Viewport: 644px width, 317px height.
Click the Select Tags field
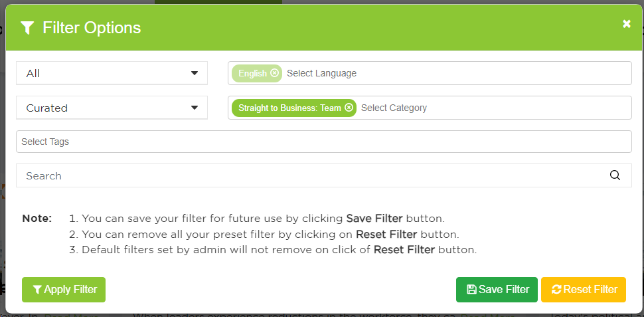[x=323, y=142]
